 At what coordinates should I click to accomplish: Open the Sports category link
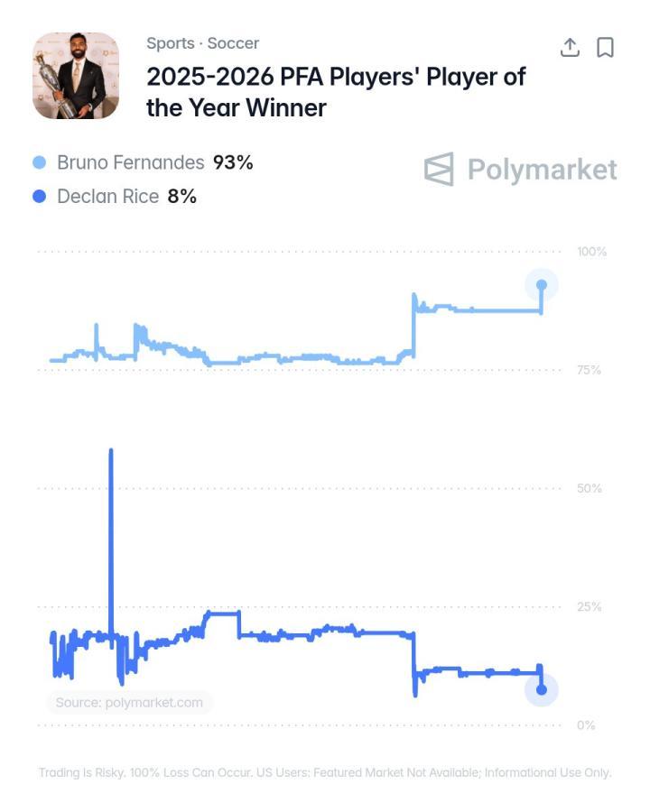coord(171,43)
